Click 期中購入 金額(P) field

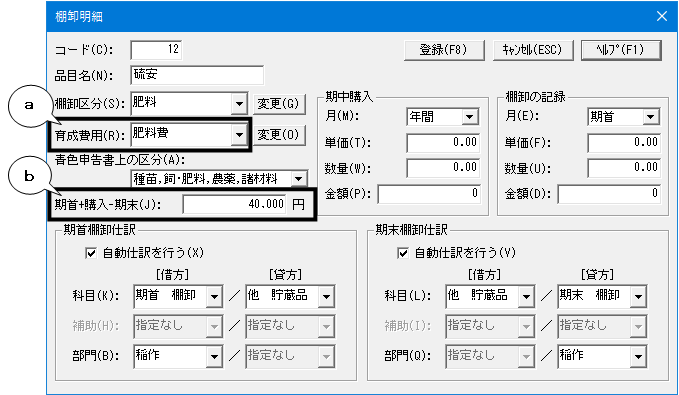[429, 194]
